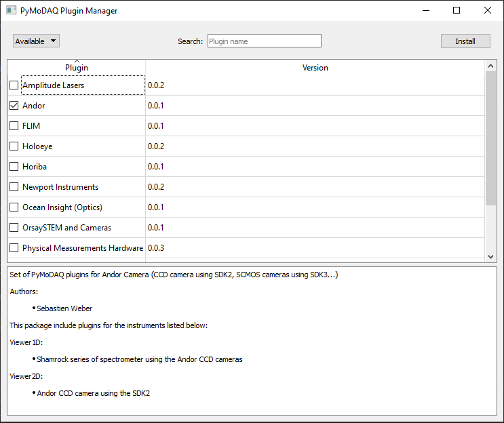Tick the Newport Instruments checkbox
Image resolution: width=504 pixels, height=423 pixels.
14,186
